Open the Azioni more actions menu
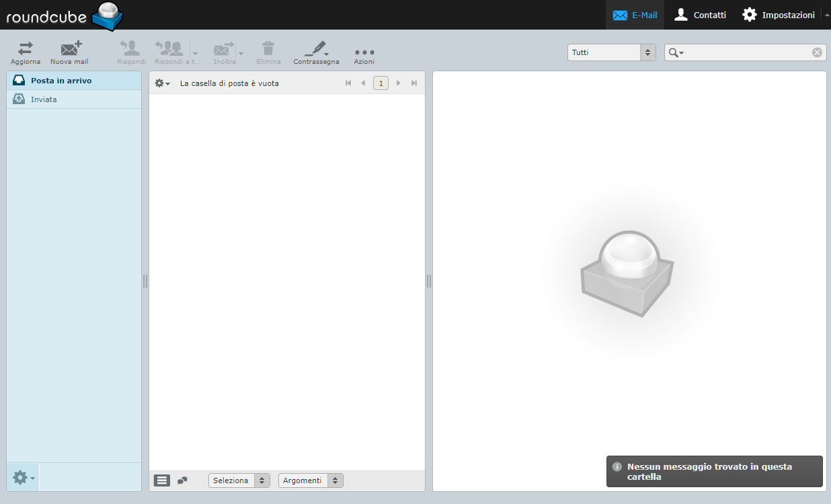Image resolution: width=831 pixels, height=504 pixels. [x=364, y=52]
